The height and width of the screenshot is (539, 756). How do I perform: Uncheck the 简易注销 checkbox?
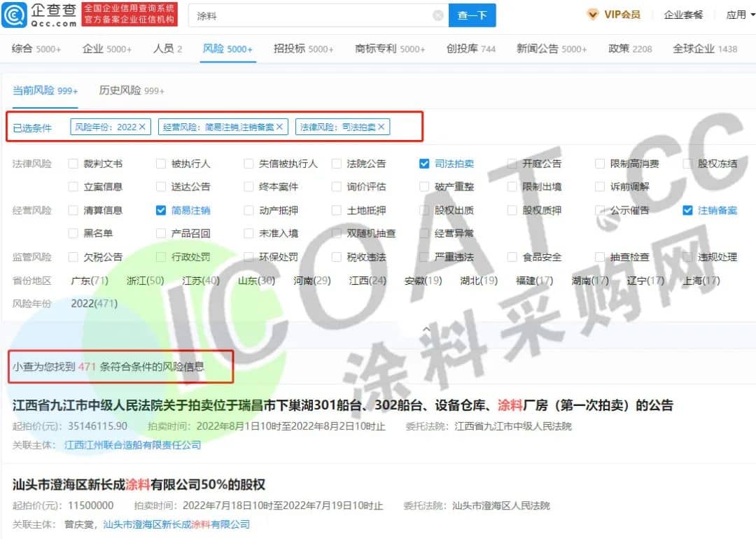click(161, 210)
